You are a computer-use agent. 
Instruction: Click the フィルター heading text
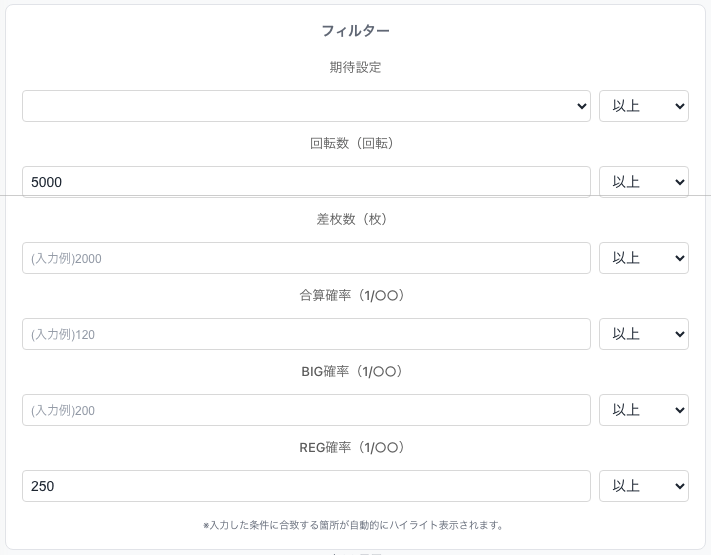[x=355, y=31]
